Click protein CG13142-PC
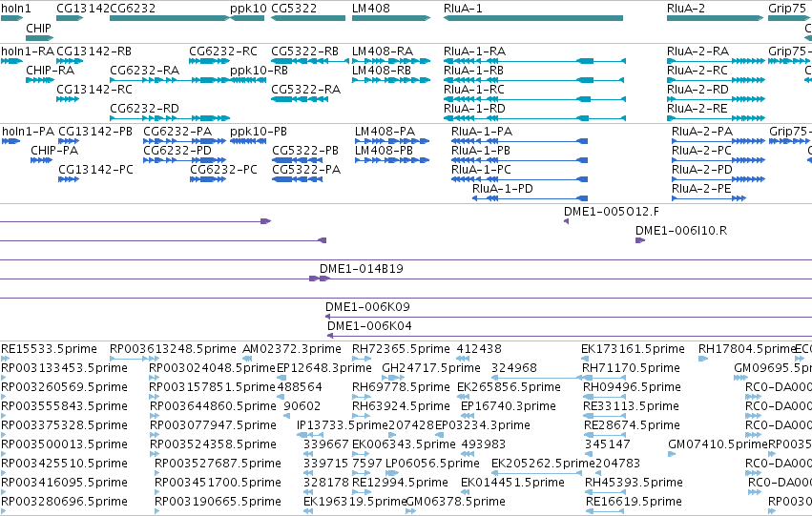 pyautogui.click(x=95, y=170)
